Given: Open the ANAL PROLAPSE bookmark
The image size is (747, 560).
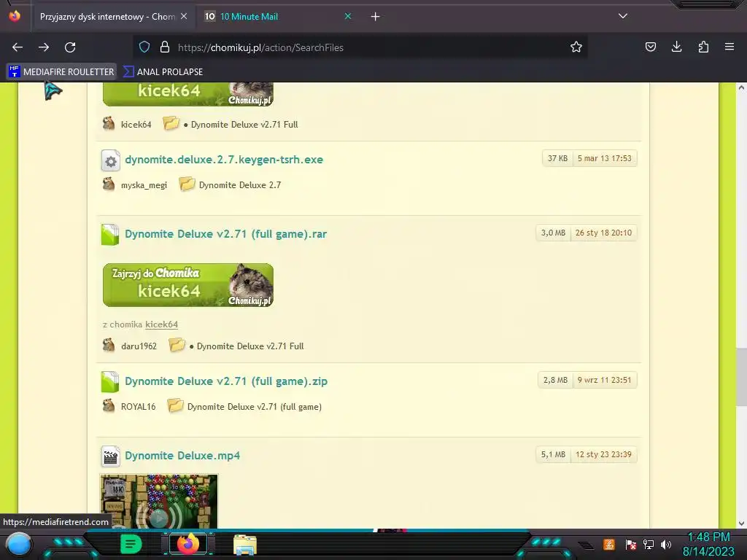Looking at the screenshot, I should (x=163, y=72).
